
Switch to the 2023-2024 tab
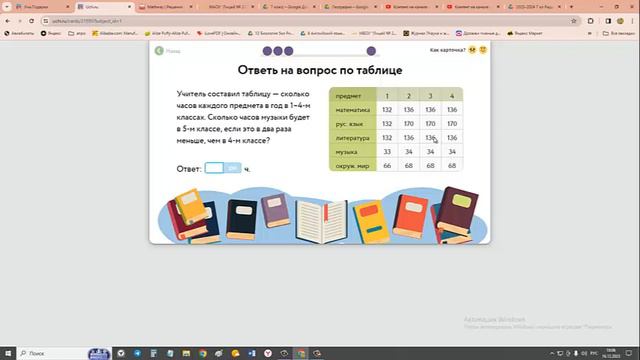click(x=535, y=7)
